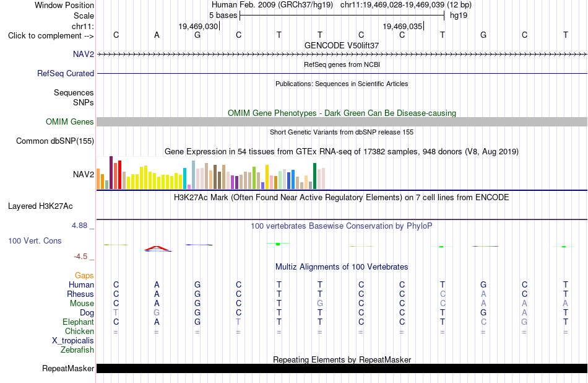Select the Rhesus species label
588x383 pixels.
click(x=80, y=294)
